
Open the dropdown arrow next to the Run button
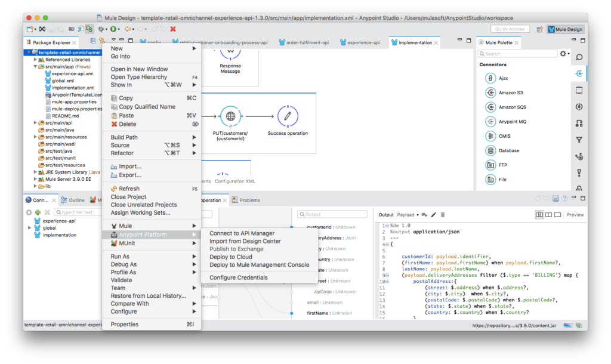pos(119,29)
